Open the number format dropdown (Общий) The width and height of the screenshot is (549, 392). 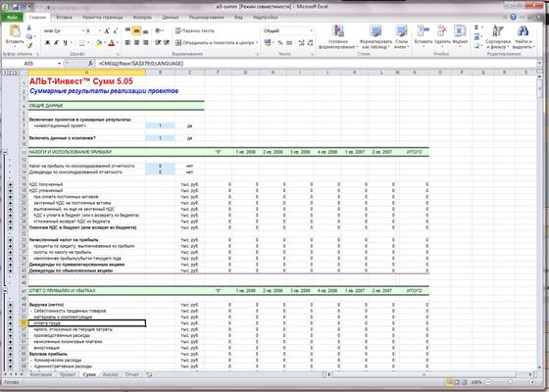(312, 30)
